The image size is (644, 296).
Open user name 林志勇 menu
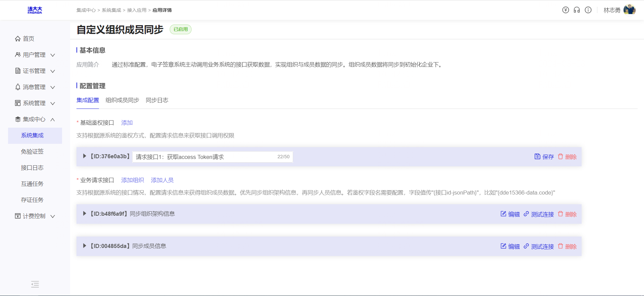click(x=612, y=10)
